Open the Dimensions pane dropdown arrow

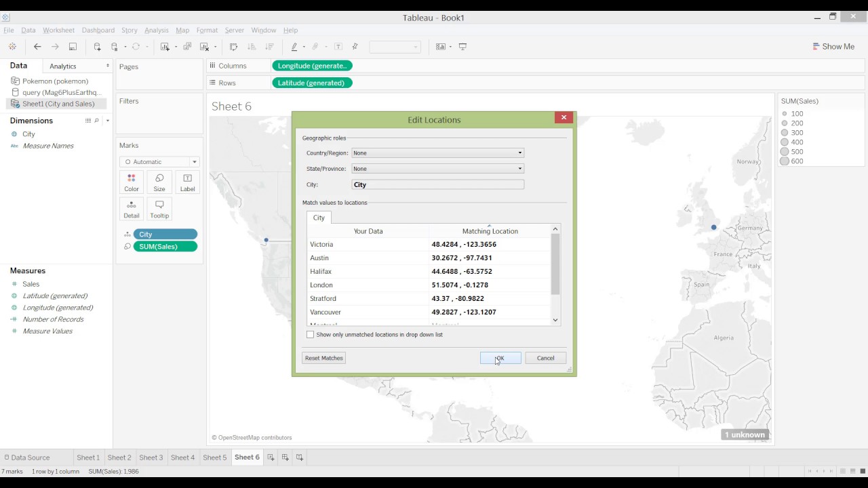[x=108, y=121]
